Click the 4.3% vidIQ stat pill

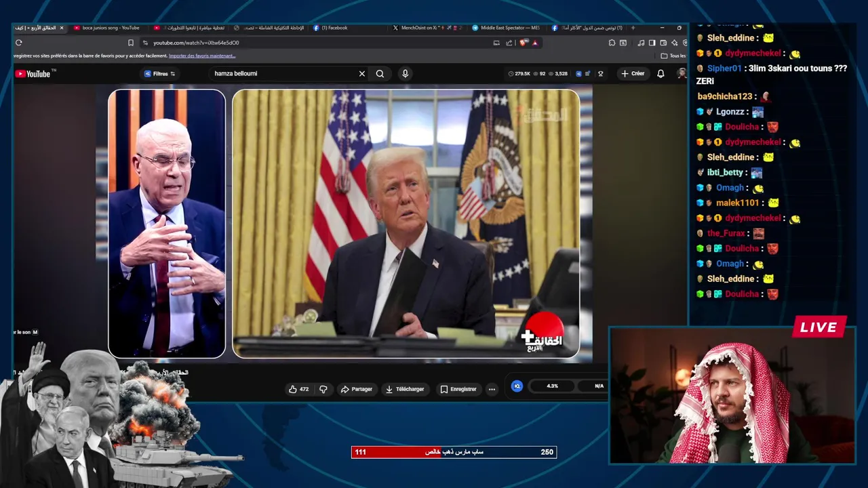click(x=553, y=386)
